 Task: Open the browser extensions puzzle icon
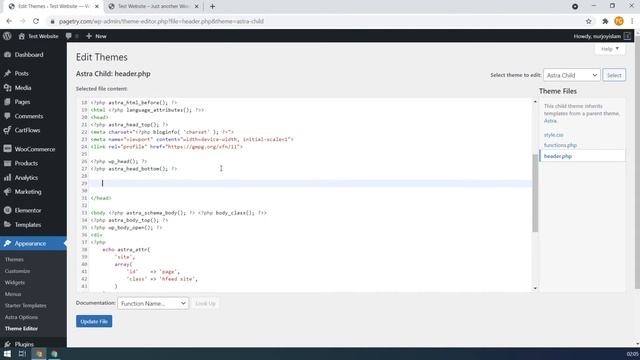605,21
